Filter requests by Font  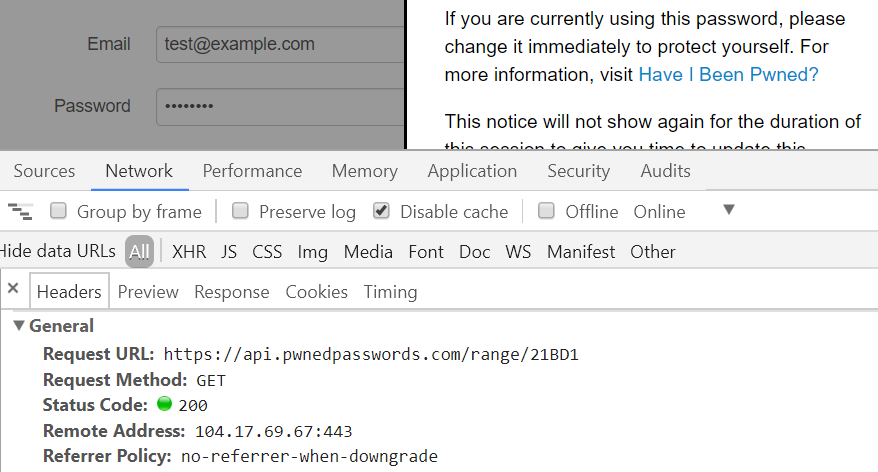coord(426,252)
